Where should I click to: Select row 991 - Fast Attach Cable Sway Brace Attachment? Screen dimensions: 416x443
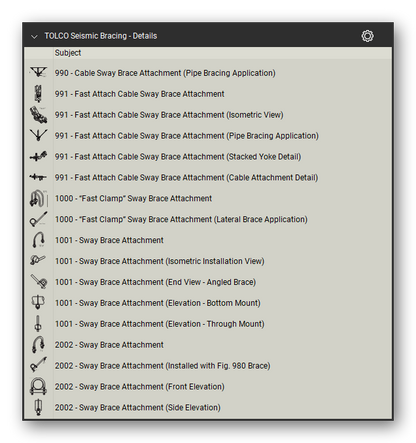208,94
